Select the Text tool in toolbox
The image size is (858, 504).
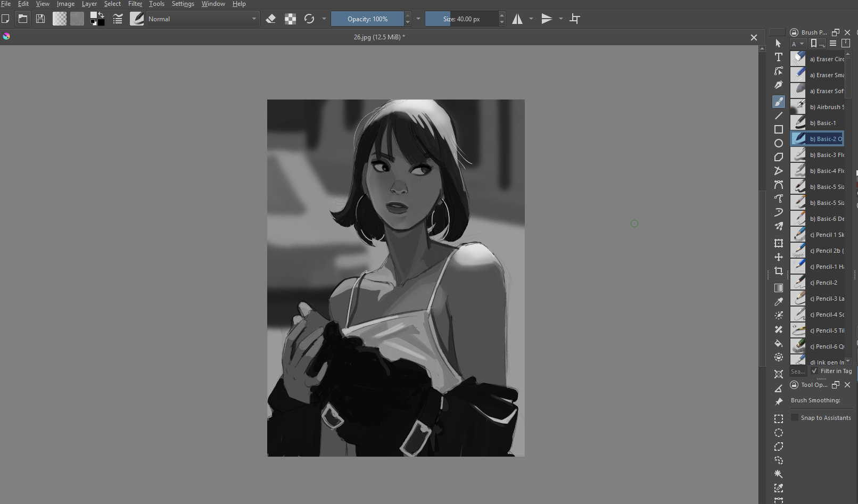(778, 57)
